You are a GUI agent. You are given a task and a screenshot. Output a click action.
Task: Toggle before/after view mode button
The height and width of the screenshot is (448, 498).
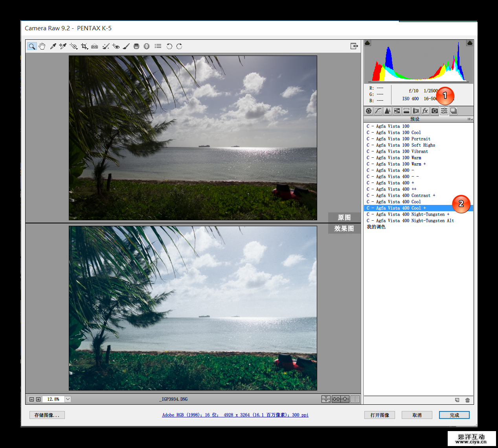coord(326,399)
